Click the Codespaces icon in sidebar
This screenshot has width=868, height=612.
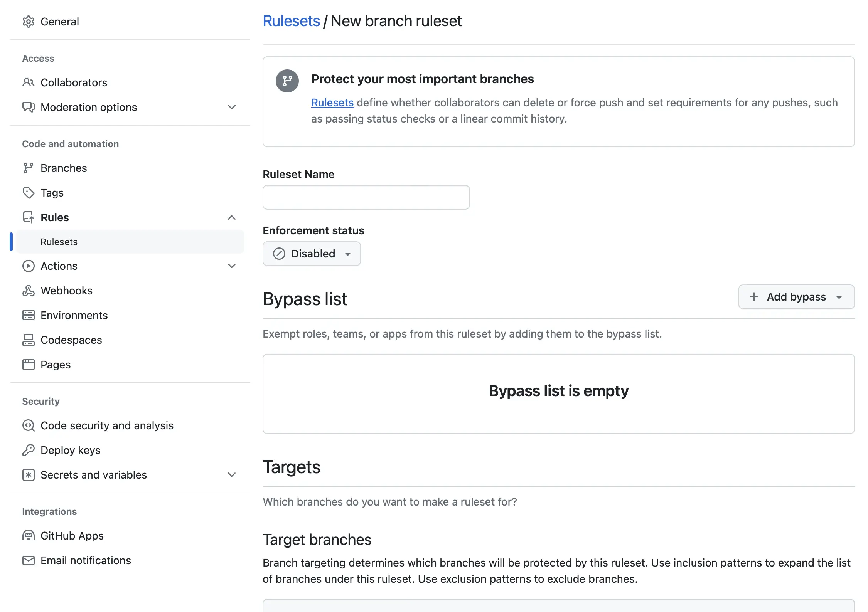point(29,340)
